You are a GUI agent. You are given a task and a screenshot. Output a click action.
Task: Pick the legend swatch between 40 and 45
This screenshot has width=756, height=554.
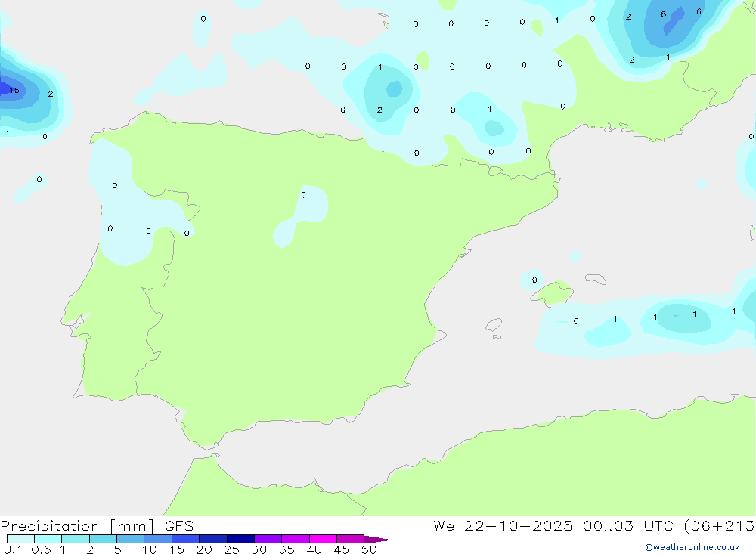click(323, 539)
